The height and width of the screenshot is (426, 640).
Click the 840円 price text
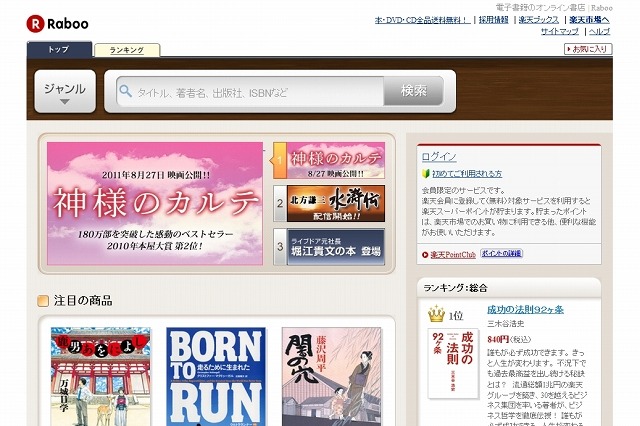click(498, 339)
